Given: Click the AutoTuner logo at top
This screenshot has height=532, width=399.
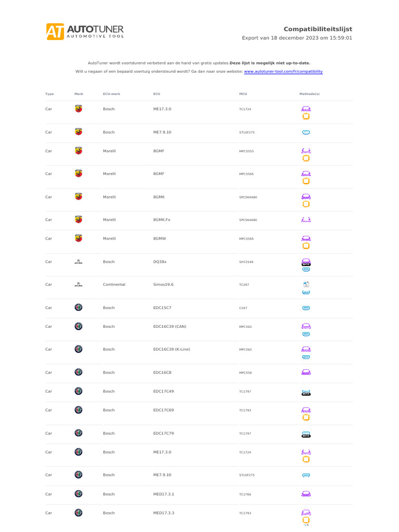Looking at the screenshot, I should click(85, 32).
